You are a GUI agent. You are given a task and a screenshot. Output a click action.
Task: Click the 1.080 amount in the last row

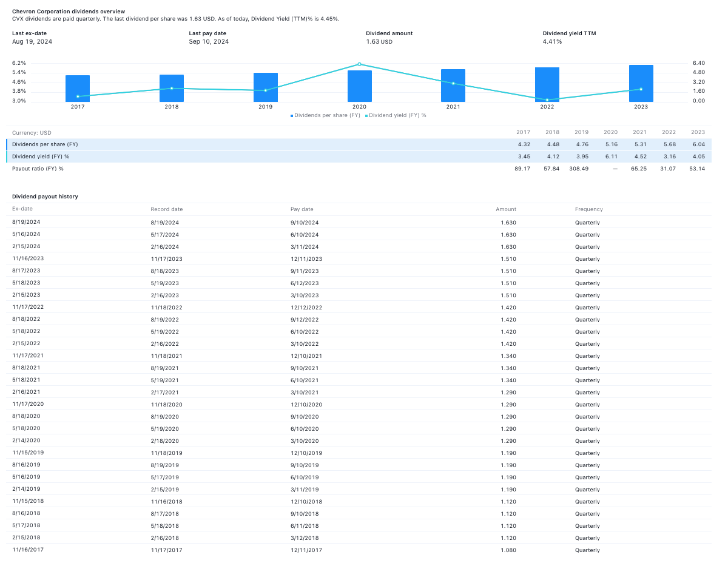[x=508, y=550]
